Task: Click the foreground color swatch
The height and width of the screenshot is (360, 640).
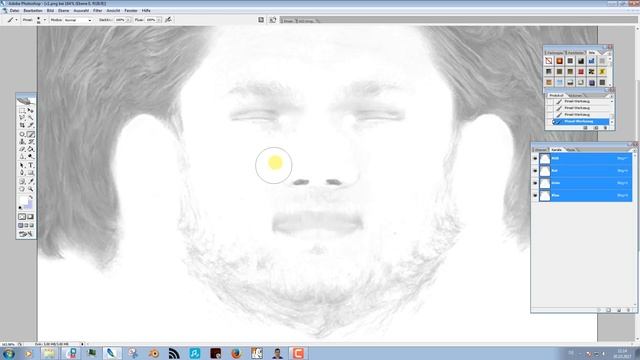Action: point(24,201)
